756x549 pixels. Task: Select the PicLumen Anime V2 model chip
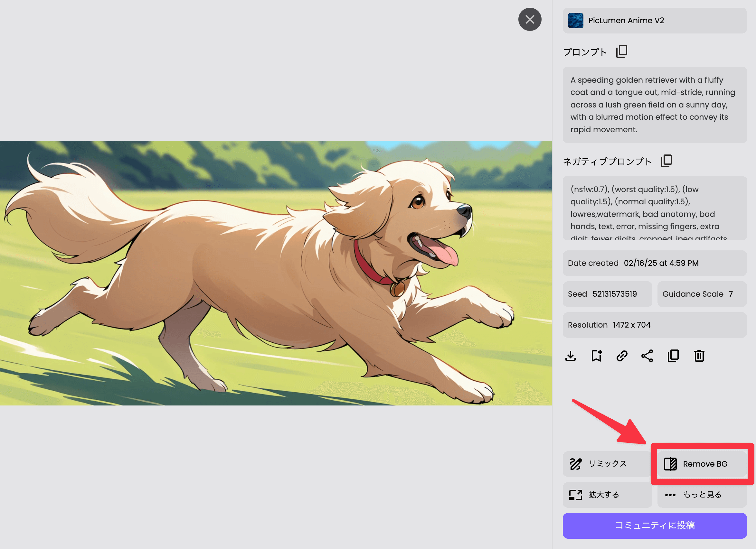click(654, 21)
